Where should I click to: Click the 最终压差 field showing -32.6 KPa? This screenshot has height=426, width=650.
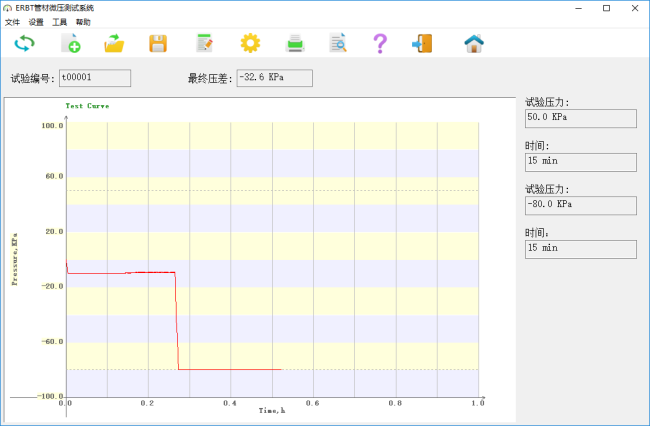click(274, 77)
